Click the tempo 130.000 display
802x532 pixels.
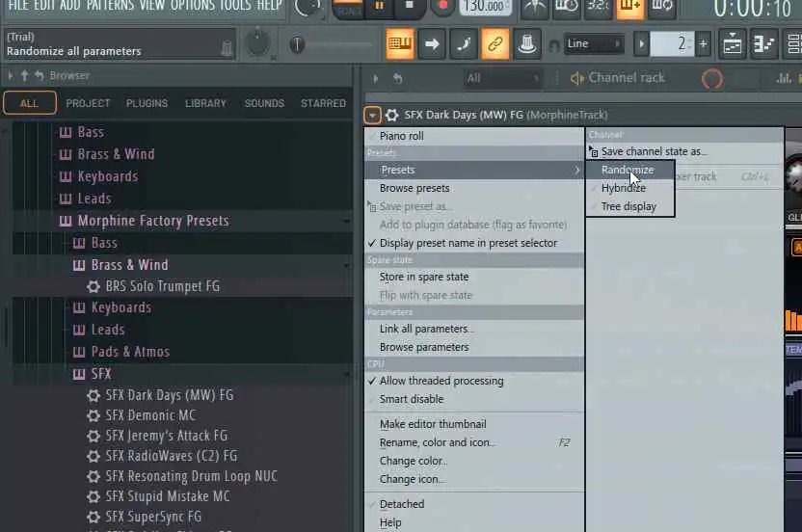(x=485, y=7)
